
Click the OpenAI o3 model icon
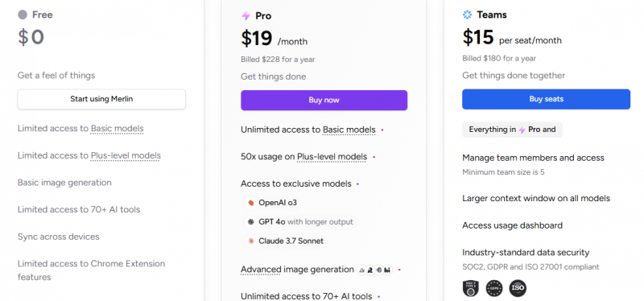[250, 203]
